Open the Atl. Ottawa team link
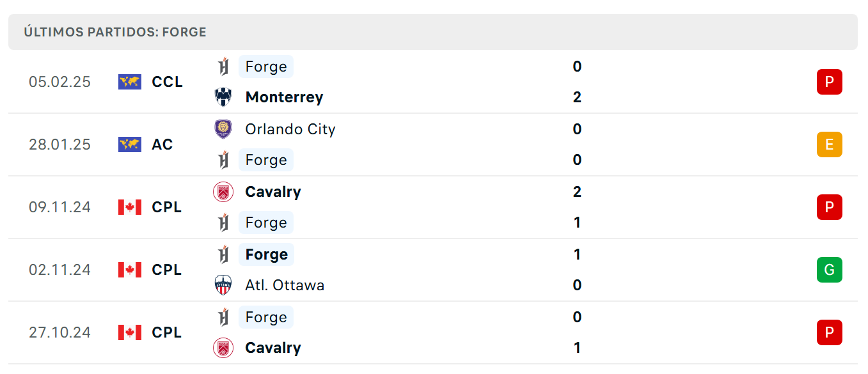The width and height of the screenshot is (868, 374). pyautogui.click(x=285, y=285)
